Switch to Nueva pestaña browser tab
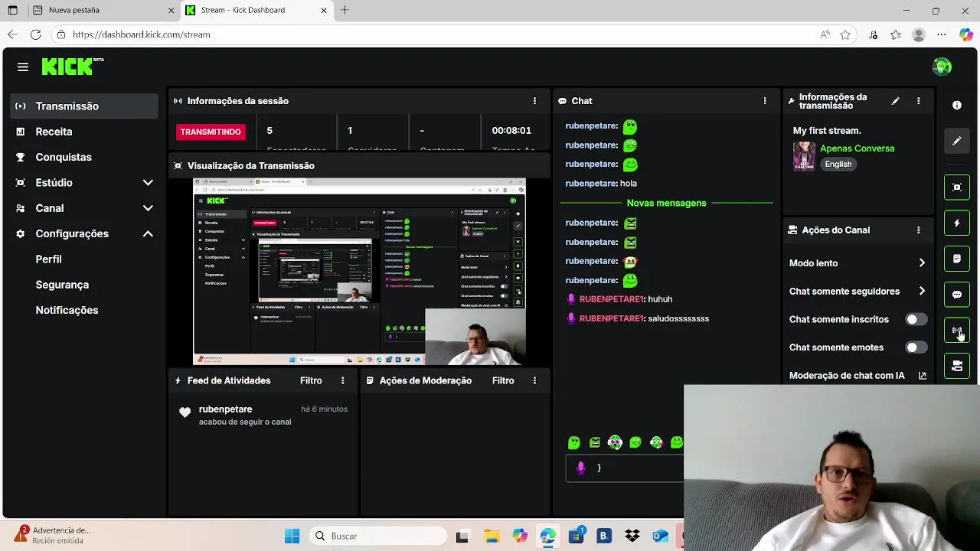The height and width of the screenshot is (551, 980). coord(103,11)
